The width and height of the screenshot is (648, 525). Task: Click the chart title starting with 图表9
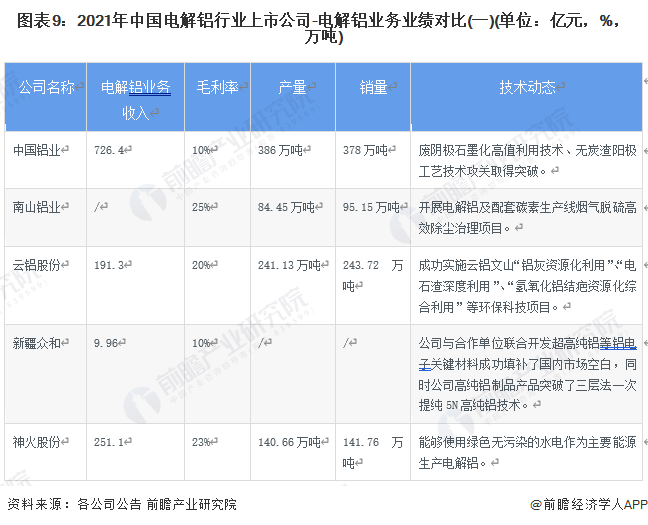pyautogui.click(x=323, y=27)
